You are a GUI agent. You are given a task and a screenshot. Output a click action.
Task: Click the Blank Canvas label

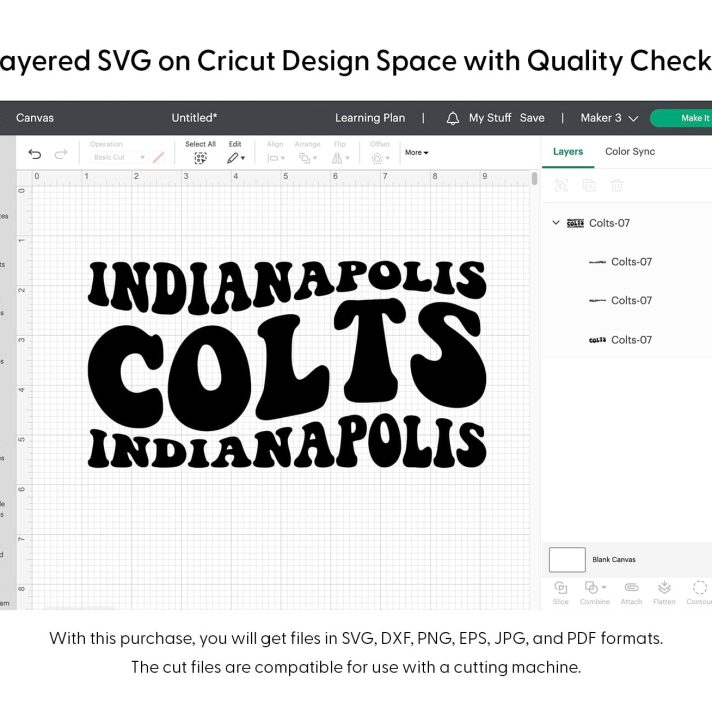(613, 559)
